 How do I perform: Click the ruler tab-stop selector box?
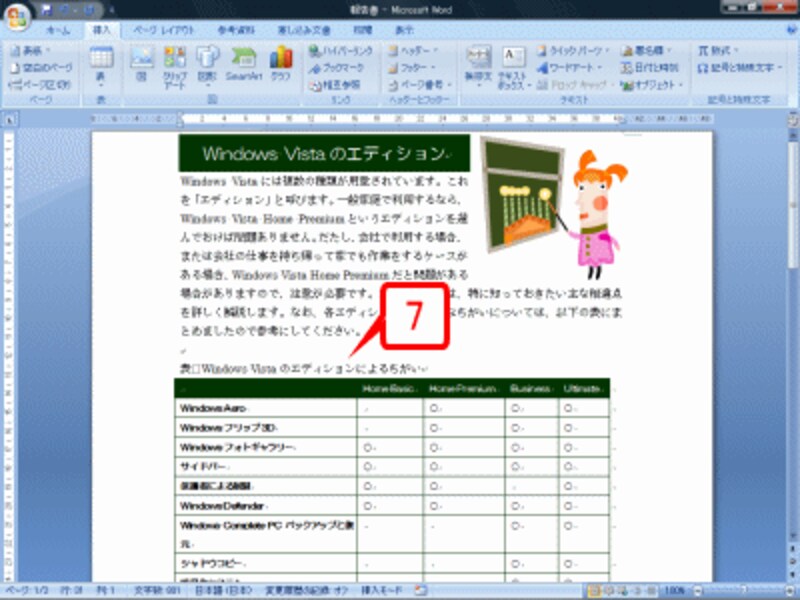click(x=9, y=120)
